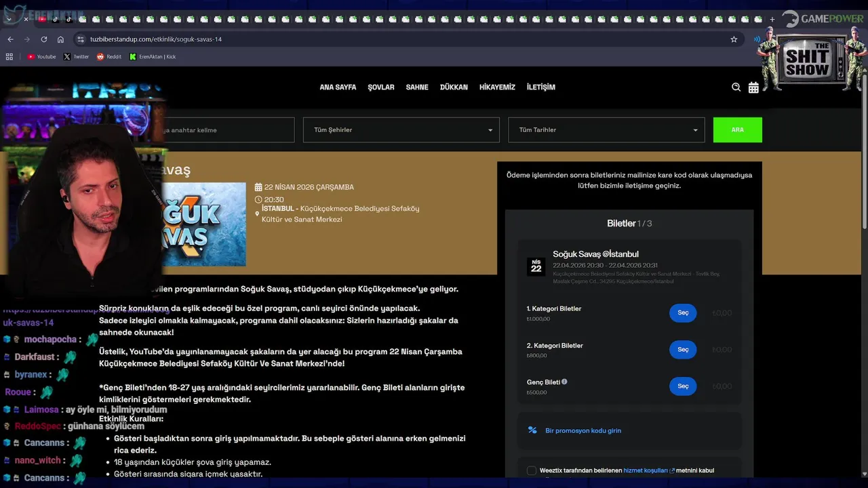The height and width of the screenshot is (488, 868).
Task: Click the Soğuk Savaş @İstanbul ticket title
Action: tap(595, 254)
